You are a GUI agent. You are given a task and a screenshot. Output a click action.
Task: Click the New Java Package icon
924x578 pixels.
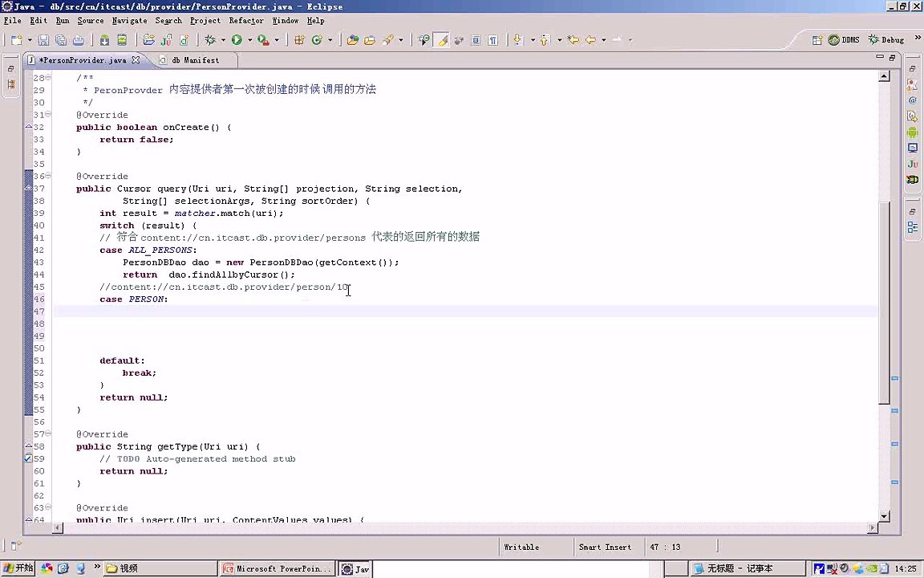pos(299,40)
